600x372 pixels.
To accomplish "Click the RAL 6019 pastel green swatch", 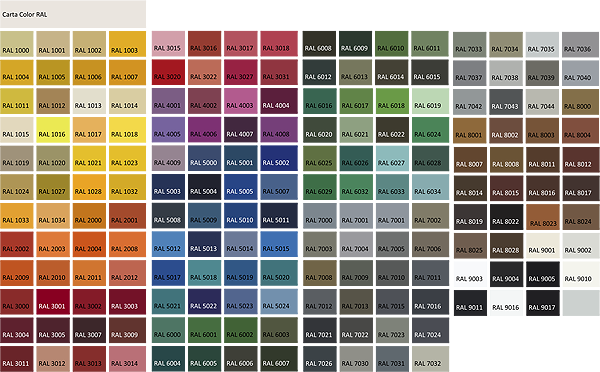I will click(430, 101).
